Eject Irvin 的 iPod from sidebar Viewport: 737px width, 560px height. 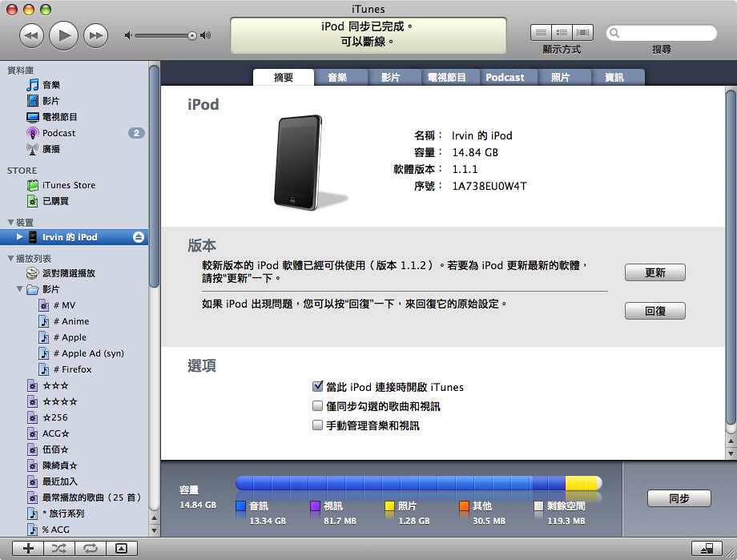tap(139, 237)
